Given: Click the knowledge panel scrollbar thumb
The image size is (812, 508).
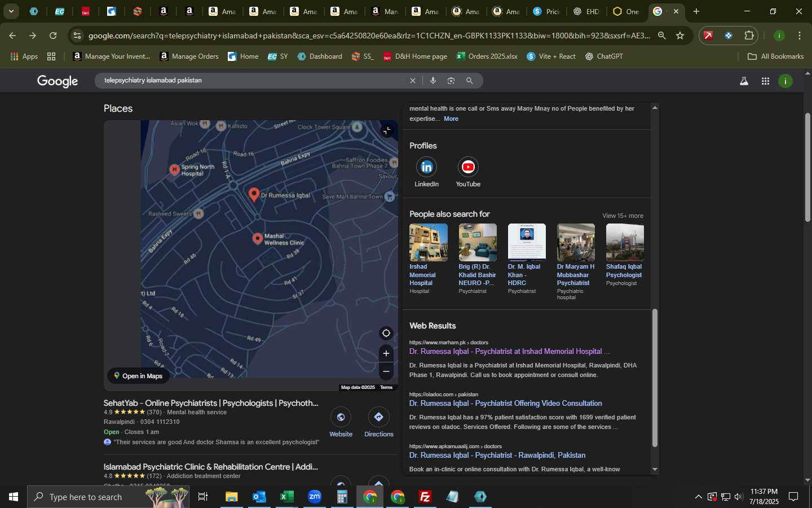Looking at the screenshot, I should click(x=655, y=378).
